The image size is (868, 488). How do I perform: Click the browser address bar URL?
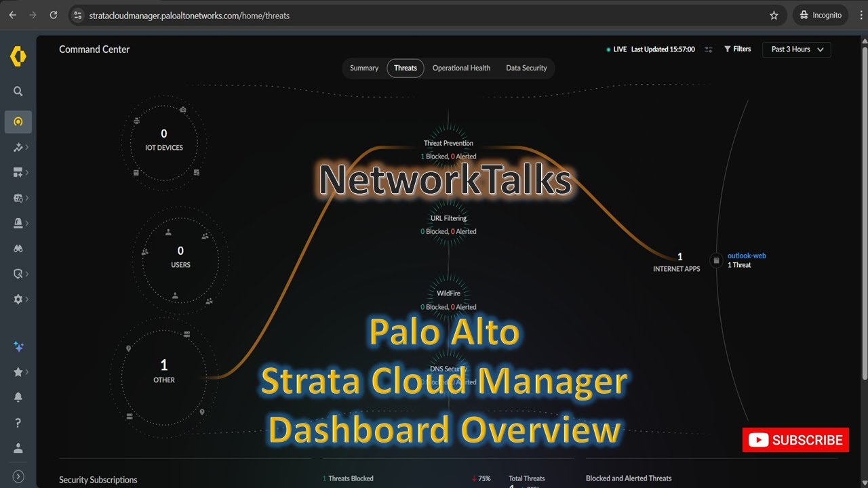(189, 15)
